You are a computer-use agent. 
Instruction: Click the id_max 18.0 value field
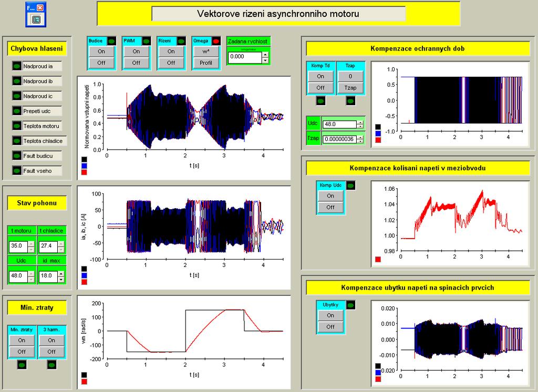click(x=48, y=276)
